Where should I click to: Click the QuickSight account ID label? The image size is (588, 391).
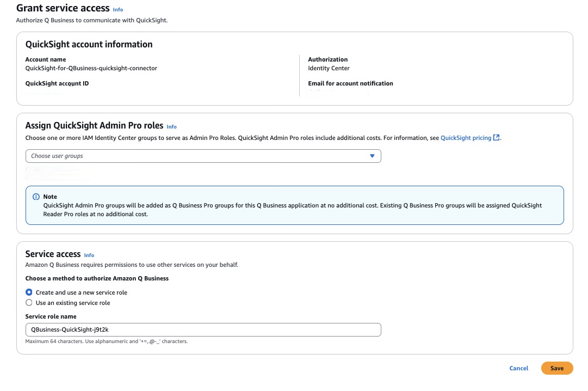(x=57, y=83)
